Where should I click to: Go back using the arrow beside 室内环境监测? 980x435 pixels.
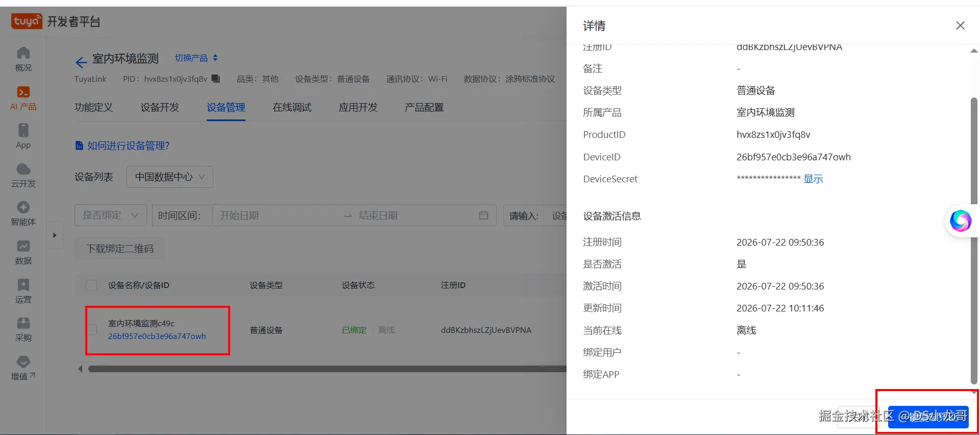pos(81,62)
